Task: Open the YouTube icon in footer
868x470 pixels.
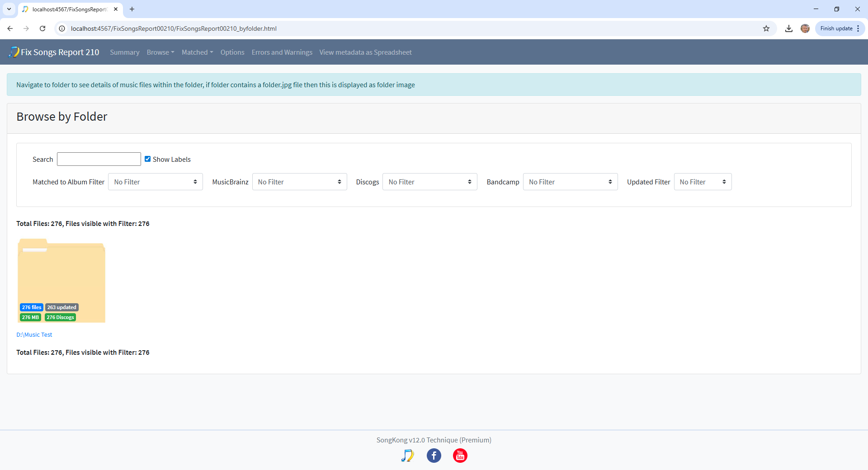Action: tap(460, 456)
